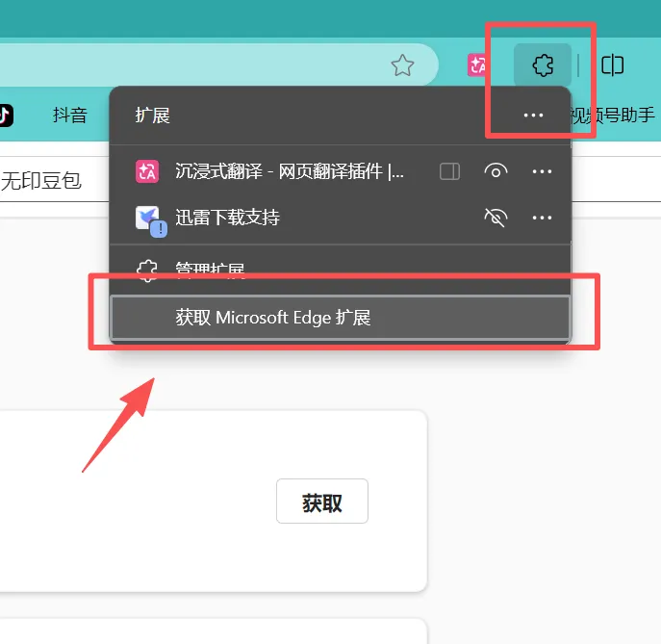
Task: Click the TikTok bookmark icon
Action: (5, 116)
